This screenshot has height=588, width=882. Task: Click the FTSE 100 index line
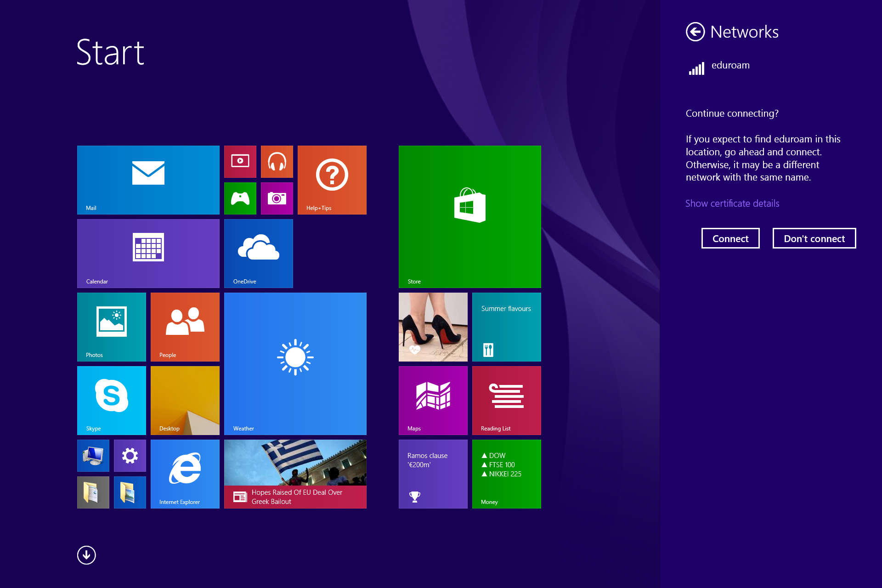(498, 464)
